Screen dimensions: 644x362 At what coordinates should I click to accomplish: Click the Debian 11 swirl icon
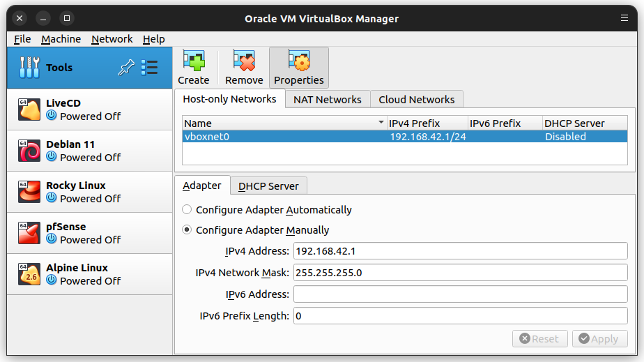(x=29, y=151)
